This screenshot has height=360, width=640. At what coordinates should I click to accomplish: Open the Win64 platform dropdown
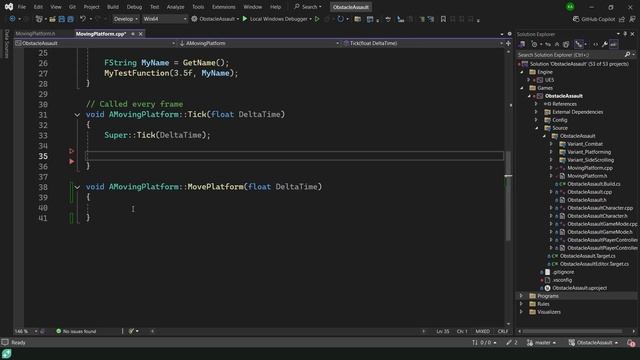point(164,19)
